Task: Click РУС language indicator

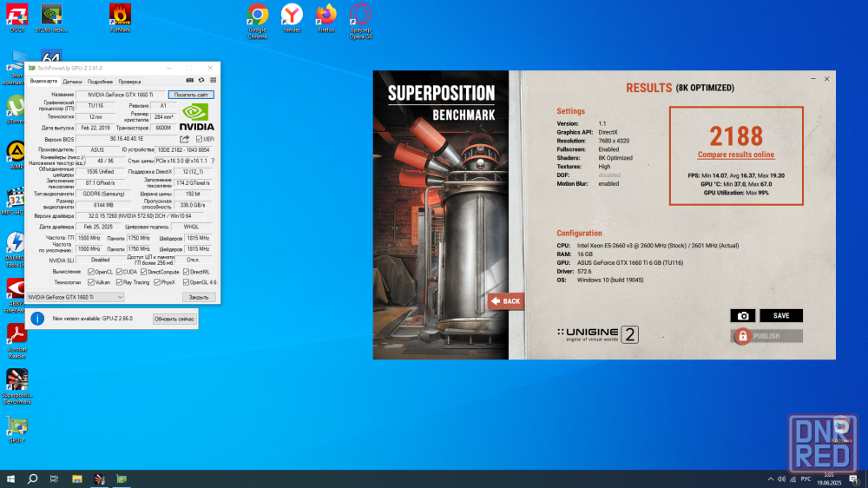Action: 806,479
